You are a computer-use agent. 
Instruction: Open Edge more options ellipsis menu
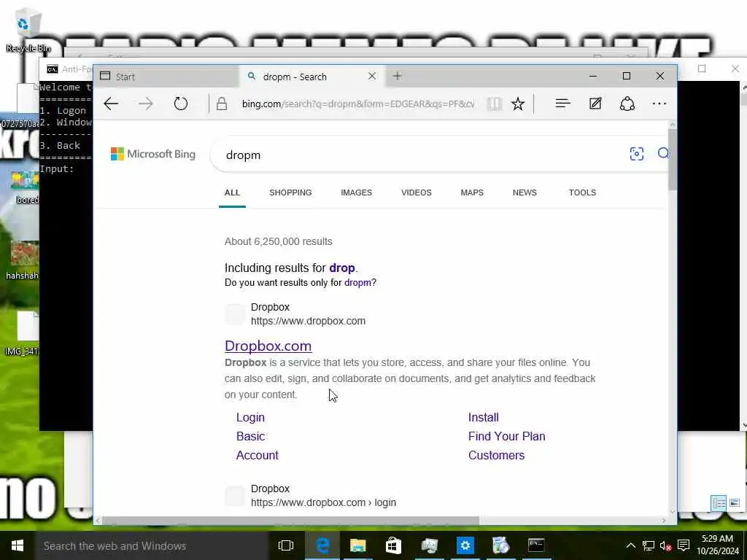coord(659,104)
